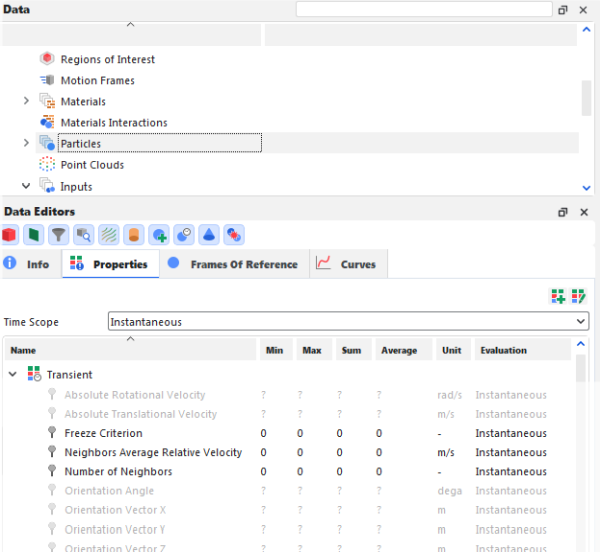Viewport: 600px width, 552px height.
Task: Select the Number of Neighbors property row
Action: [289, 471]
